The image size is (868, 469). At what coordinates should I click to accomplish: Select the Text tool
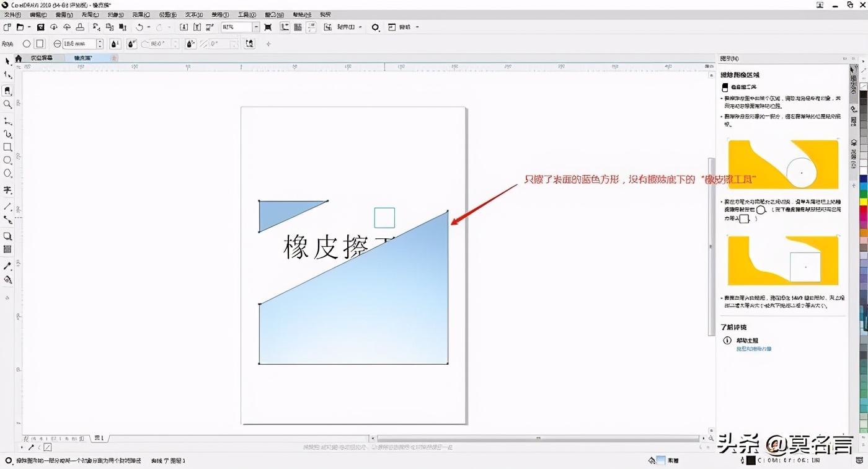(x=8, y=190)
